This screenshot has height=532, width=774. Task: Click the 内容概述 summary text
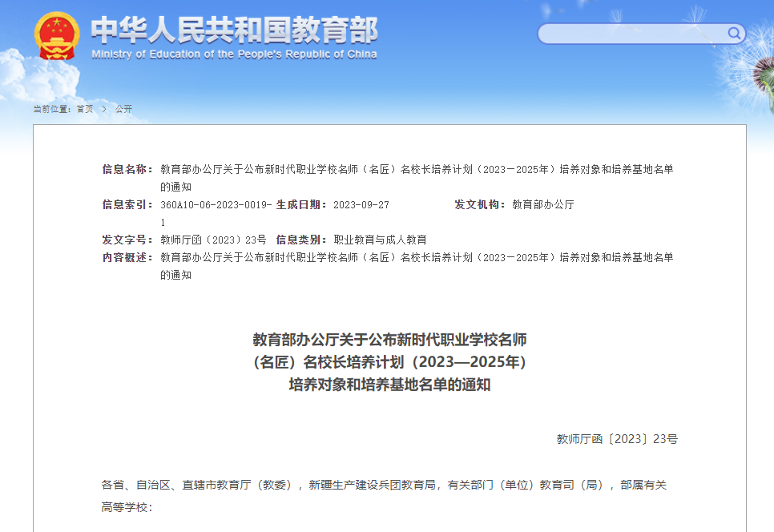[x=417, y=258]
